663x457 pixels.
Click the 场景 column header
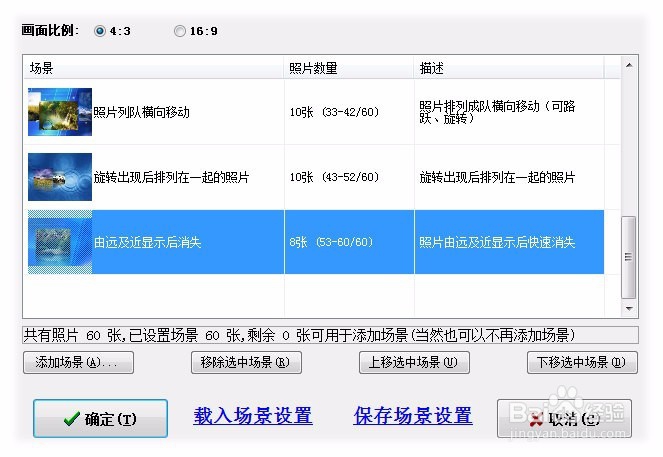[x=153, y=68]
